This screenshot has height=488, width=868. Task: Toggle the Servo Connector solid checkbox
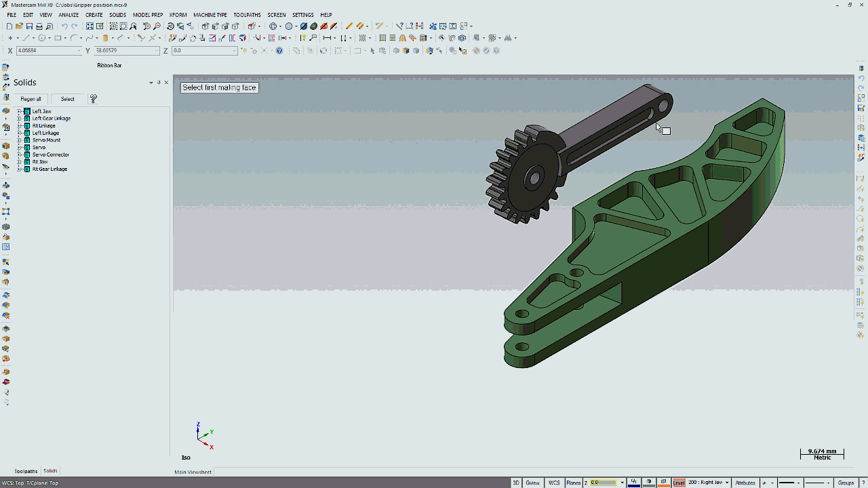coord(27,155)
